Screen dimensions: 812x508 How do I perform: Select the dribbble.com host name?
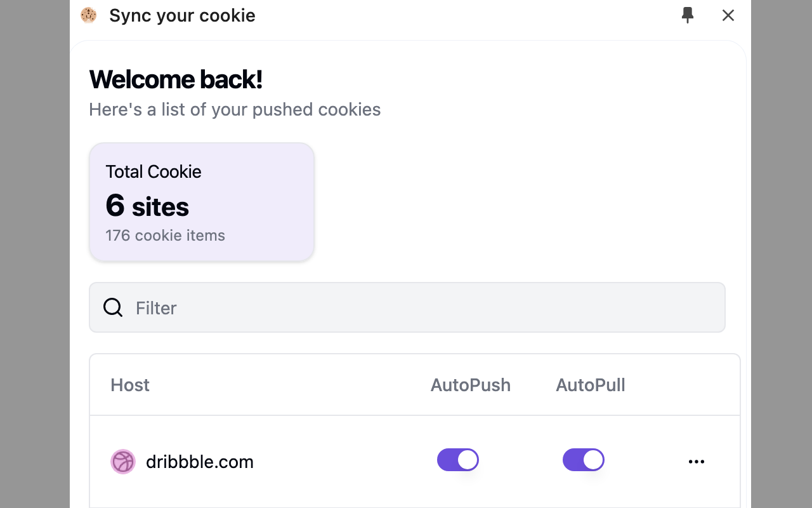pyautogui.click(x=200, y=462)
